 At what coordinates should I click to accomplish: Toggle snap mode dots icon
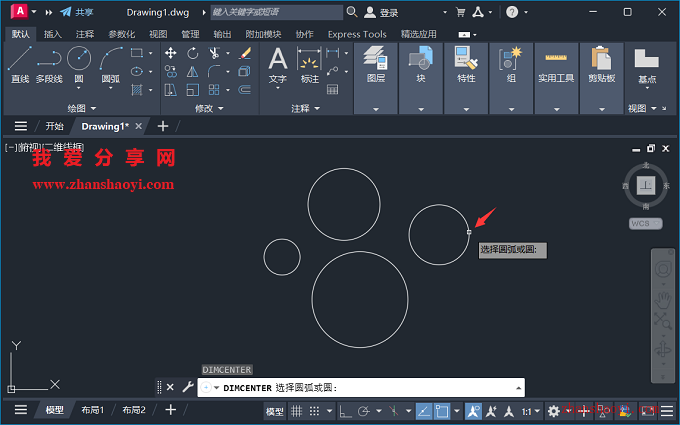pos(314,411)
